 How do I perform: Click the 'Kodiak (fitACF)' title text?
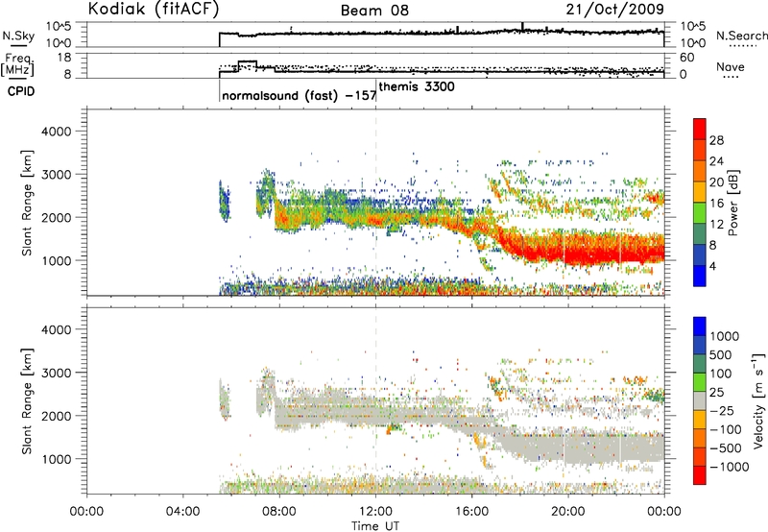tap(154, 9)
